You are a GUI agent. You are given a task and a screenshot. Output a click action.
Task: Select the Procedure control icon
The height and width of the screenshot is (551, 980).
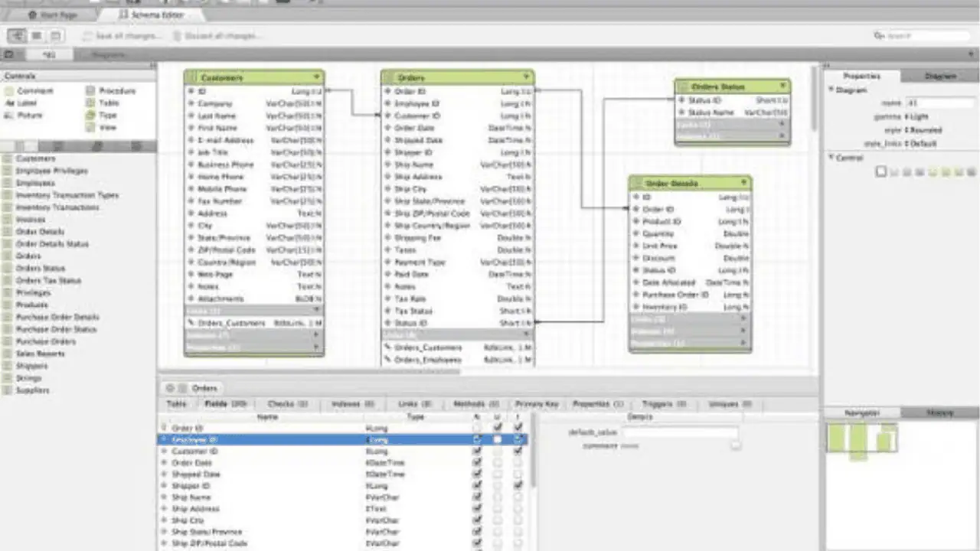(91, 90)
